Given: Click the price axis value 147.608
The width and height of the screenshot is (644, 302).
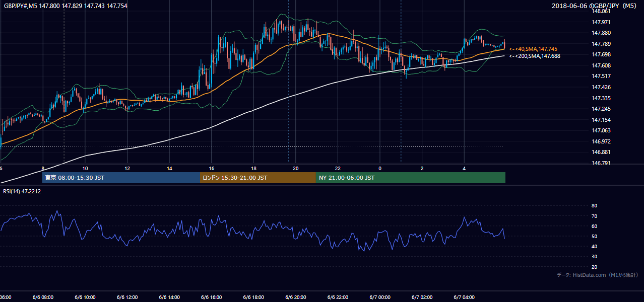Looking at the screenshot, I should (601, 66).
